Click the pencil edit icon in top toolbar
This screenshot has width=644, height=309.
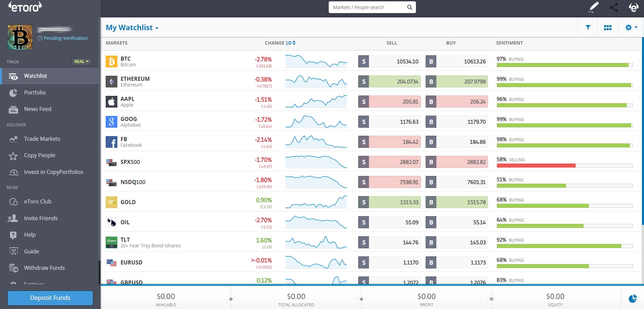pos(594,7)
